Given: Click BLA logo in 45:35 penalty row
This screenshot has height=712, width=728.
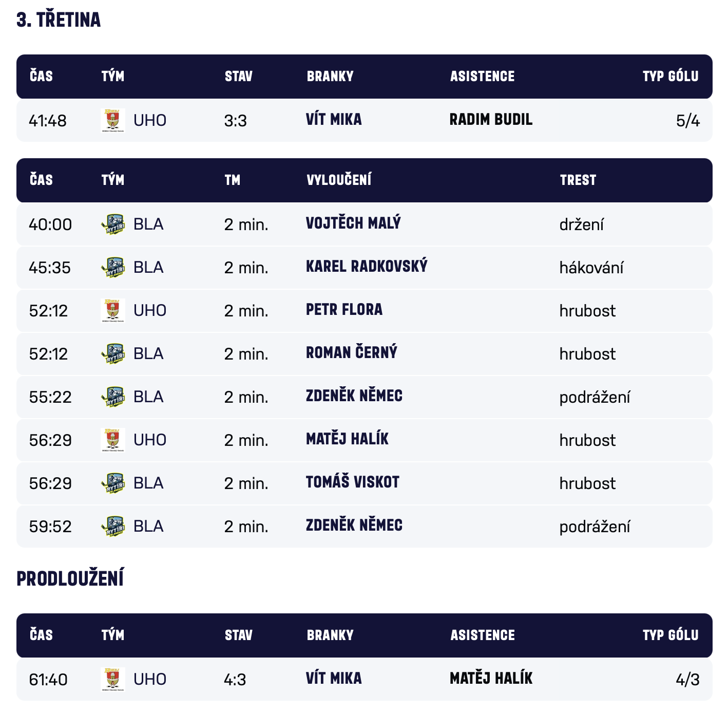Looking at the screenshot, I should click(113, 268).
